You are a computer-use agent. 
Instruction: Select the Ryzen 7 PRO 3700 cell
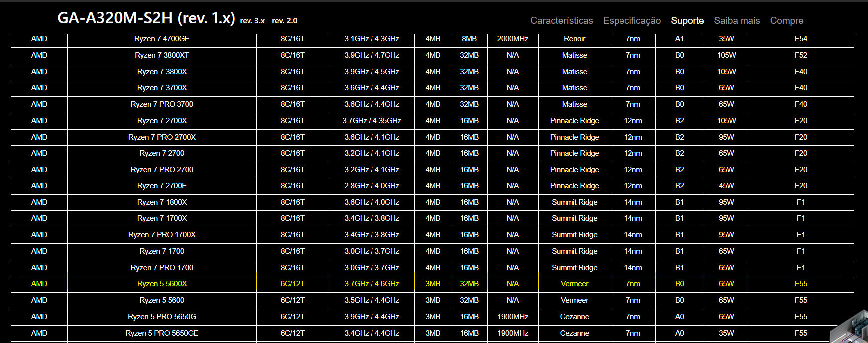pyautogui.click(x=162, y=104)
